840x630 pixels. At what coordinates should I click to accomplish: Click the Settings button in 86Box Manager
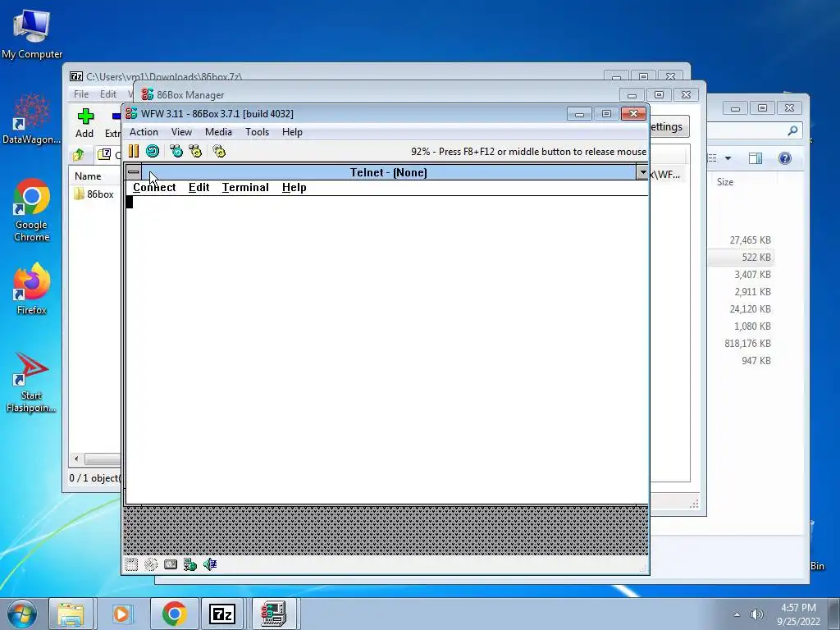tap(669, 127)
